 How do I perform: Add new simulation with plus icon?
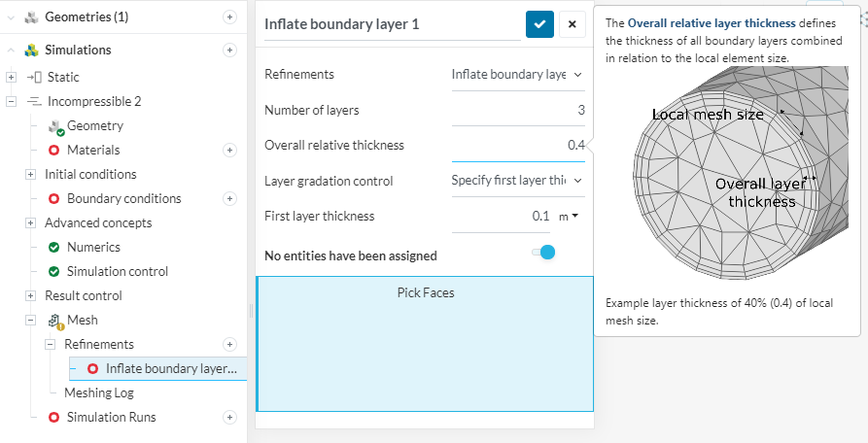(x=229, y=50)
